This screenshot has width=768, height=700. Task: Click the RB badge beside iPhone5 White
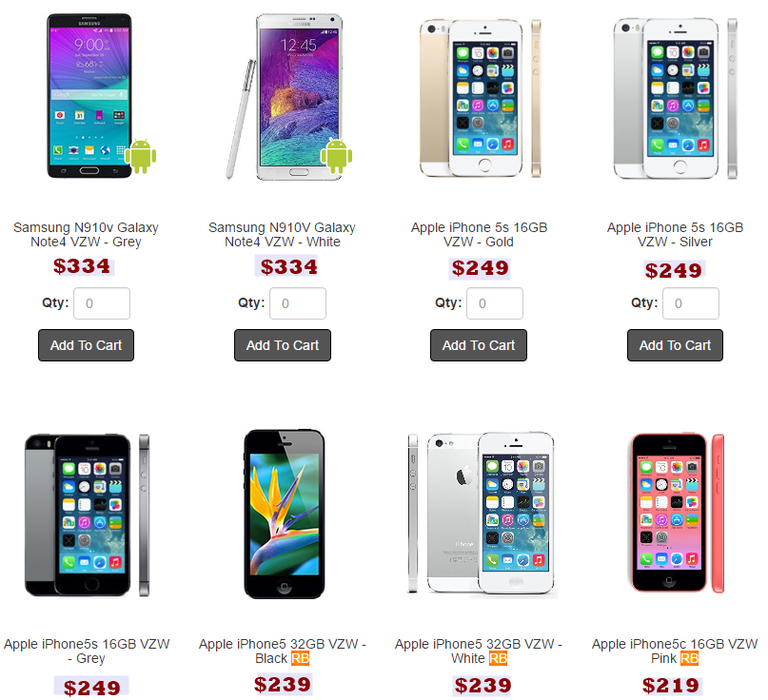click(498, 658)
